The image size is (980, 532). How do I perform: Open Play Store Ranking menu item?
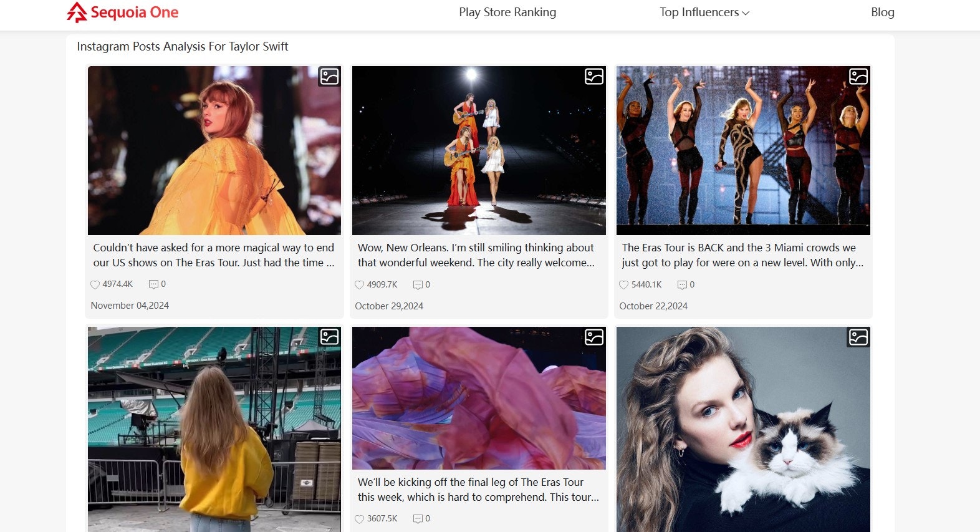pyautogui.click(x=507, y=12)
